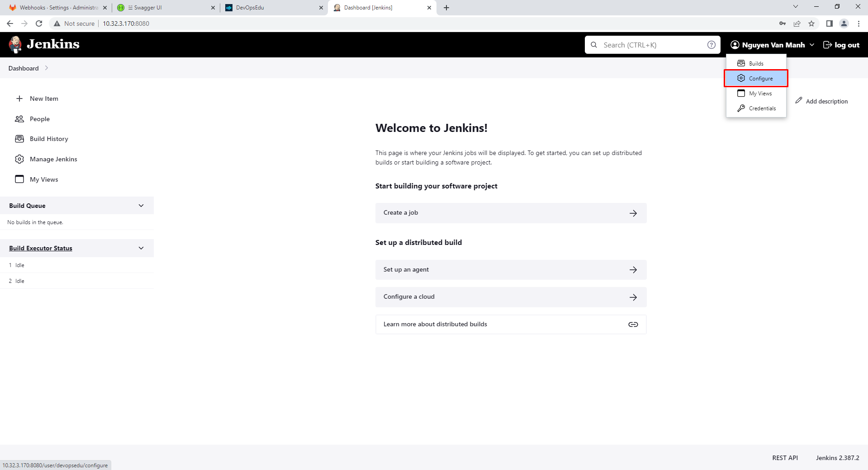The image size is (868, 470).
Task: Click the Jenkins title text in header
Action: tap(53, 44)
